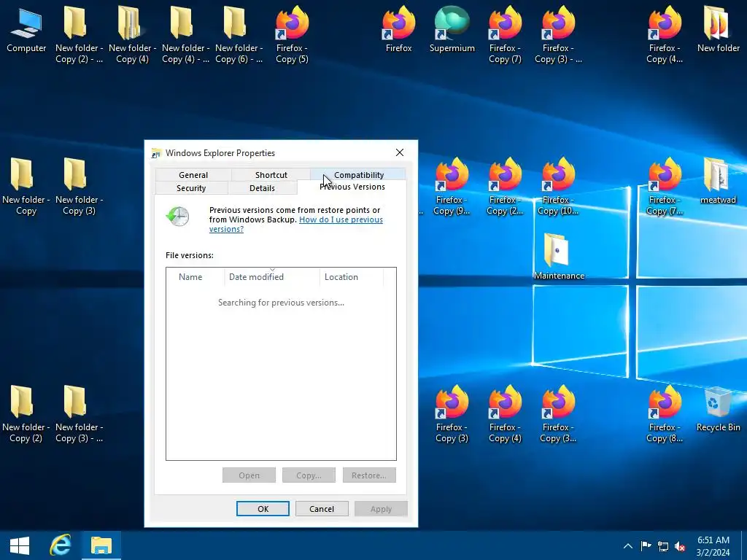Select the Supermium desktop shortcut
The image size is (747, 560).
tap(452, 28)
